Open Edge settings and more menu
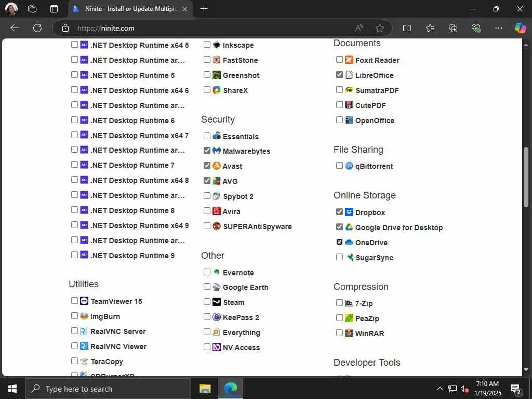Image resolution: width=532 pixels, height=399 pixels. tap(498, 28)
